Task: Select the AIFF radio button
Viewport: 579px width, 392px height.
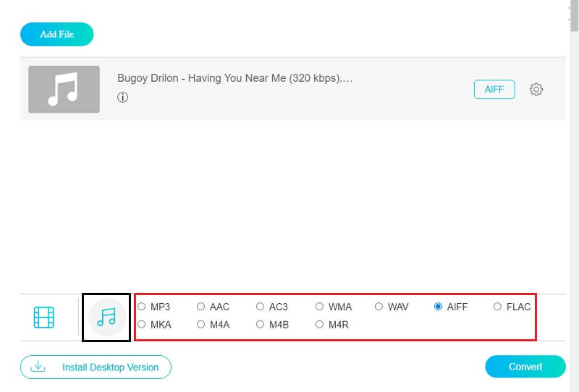Action: click(439, 307)
